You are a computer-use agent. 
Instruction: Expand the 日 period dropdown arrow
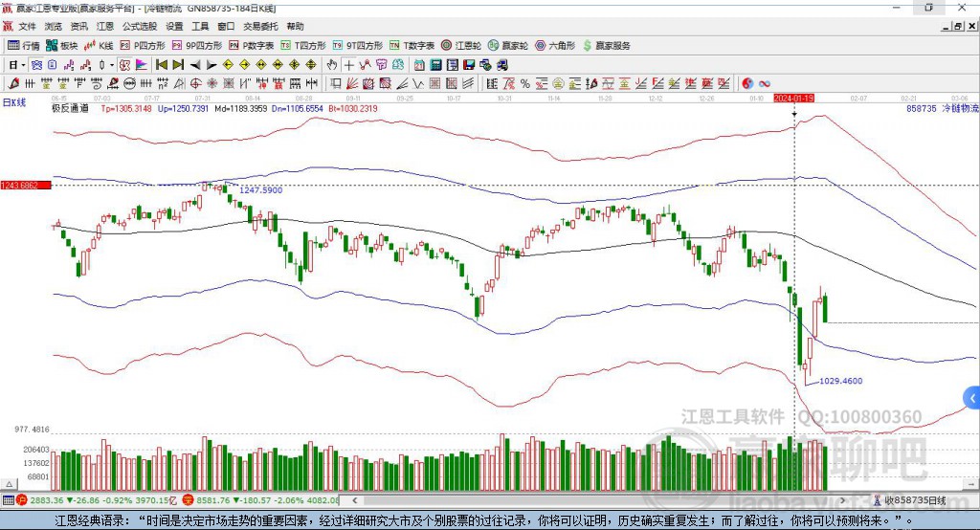click(23, 65)
